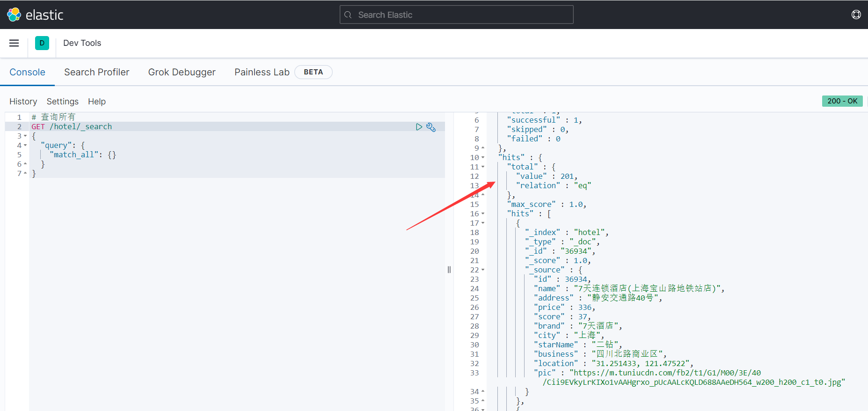Collapse the total block at line 11

click(x=483, y=167)
